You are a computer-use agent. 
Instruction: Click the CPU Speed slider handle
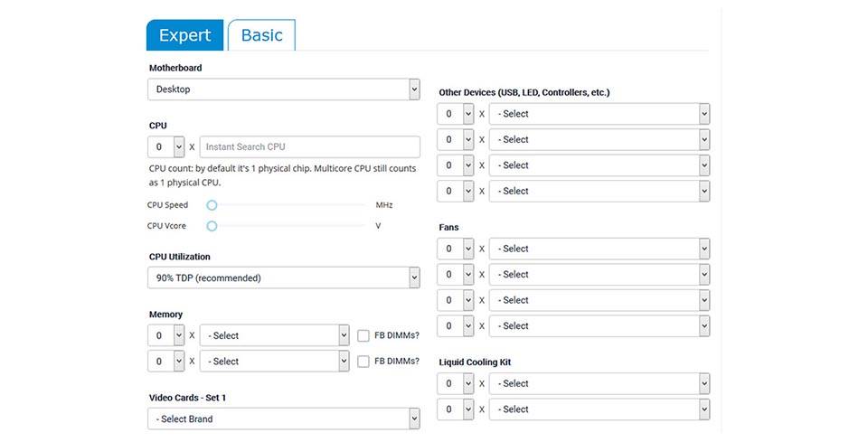coord(212,205)
